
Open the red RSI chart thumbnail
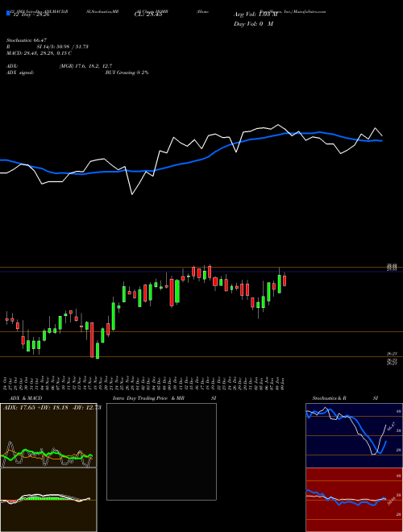click(x=354, y=500)
